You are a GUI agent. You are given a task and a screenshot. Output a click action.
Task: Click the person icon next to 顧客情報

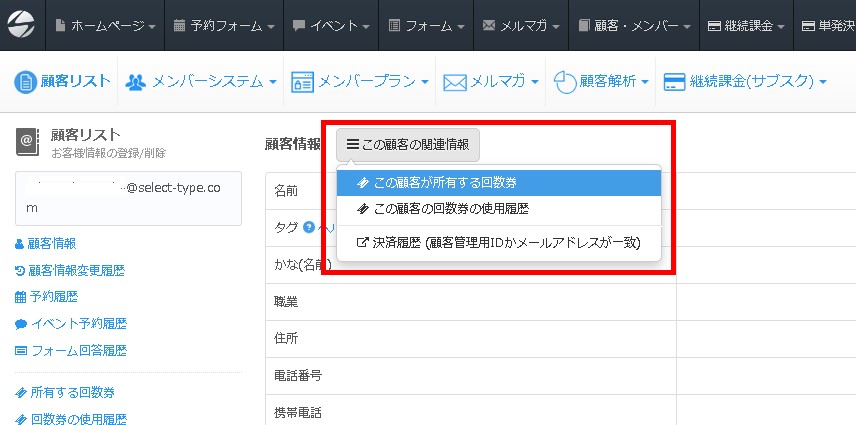20,244
